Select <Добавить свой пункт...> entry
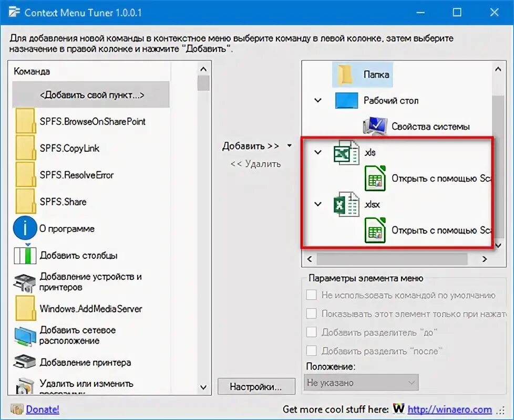Image resolution: width=514 pixels, height=420 pixels. coord(91,95)
